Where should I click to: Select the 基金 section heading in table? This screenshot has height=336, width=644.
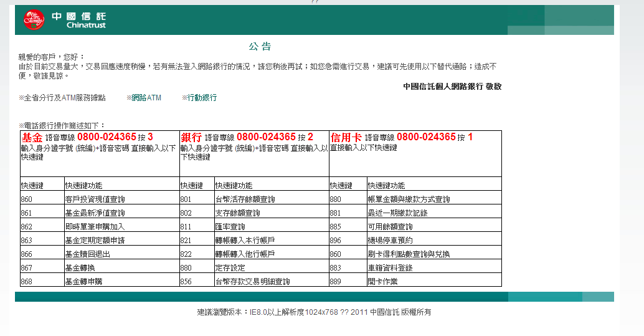pyautogui.click(x=32, y=137)
